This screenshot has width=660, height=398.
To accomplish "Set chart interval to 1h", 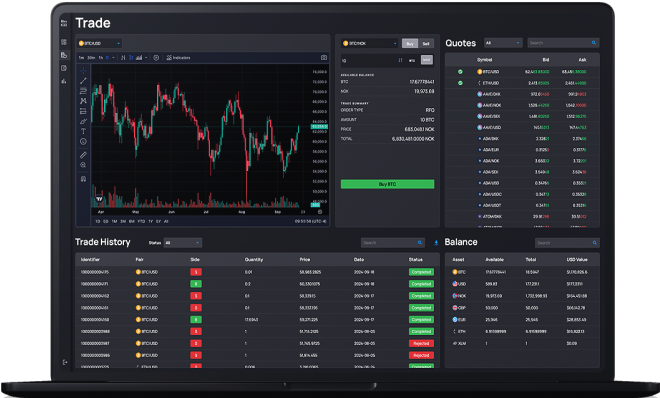I will (x=101, y=58).
